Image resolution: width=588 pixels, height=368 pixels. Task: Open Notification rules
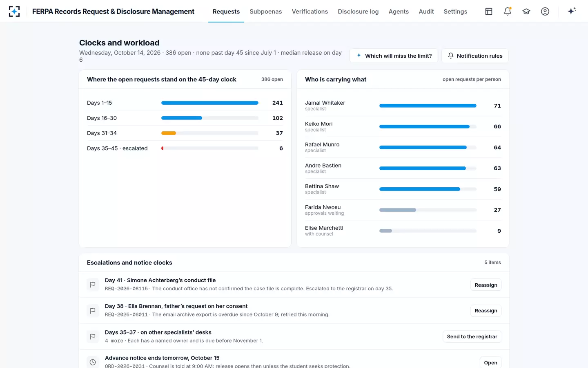475,56
